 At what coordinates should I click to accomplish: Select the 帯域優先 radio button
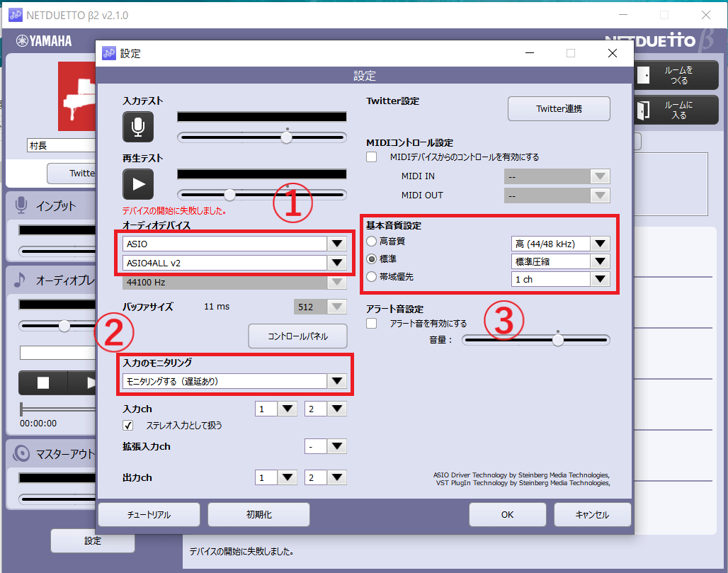click(371, 277)
